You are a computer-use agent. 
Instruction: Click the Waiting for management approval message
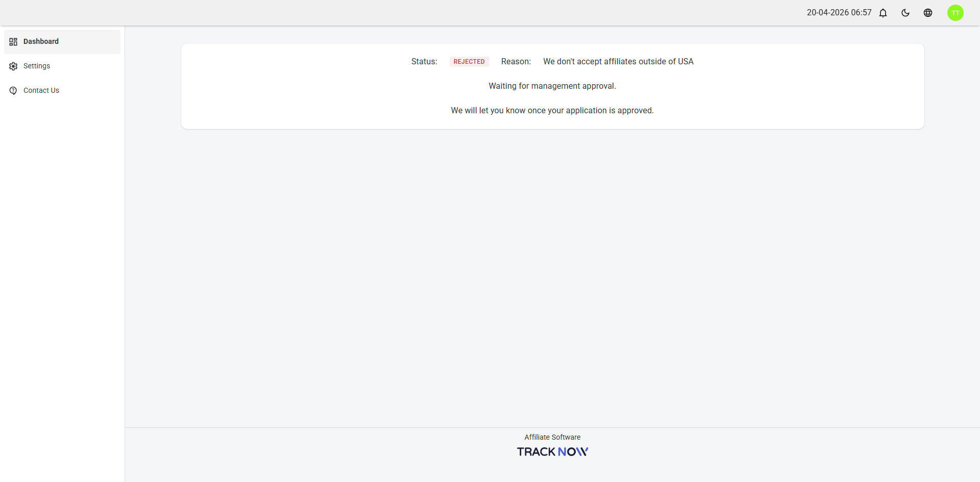552,86
